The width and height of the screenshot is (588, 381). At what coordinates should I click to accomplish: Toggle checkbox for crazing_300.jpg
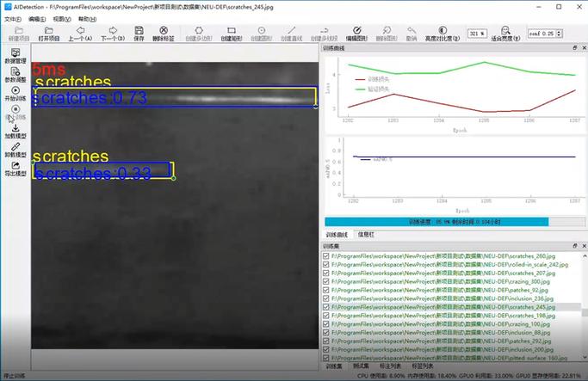(x=326, y=281)
